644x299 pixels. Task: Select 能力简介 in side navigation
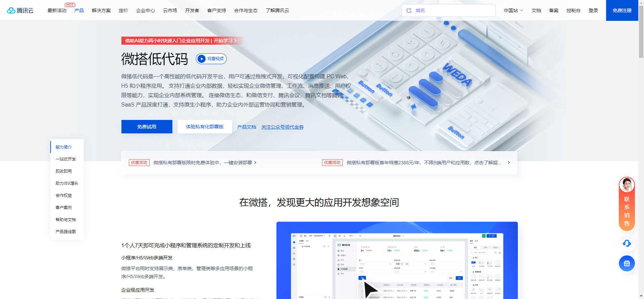point(67,147)
